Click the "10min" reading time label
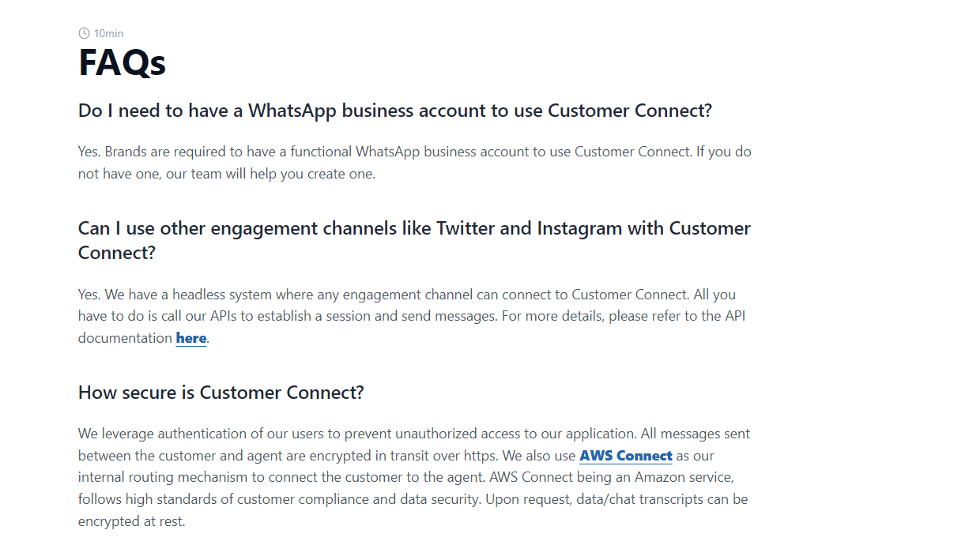The height and width of the screenshot is (560, 954). click(108, 33)
